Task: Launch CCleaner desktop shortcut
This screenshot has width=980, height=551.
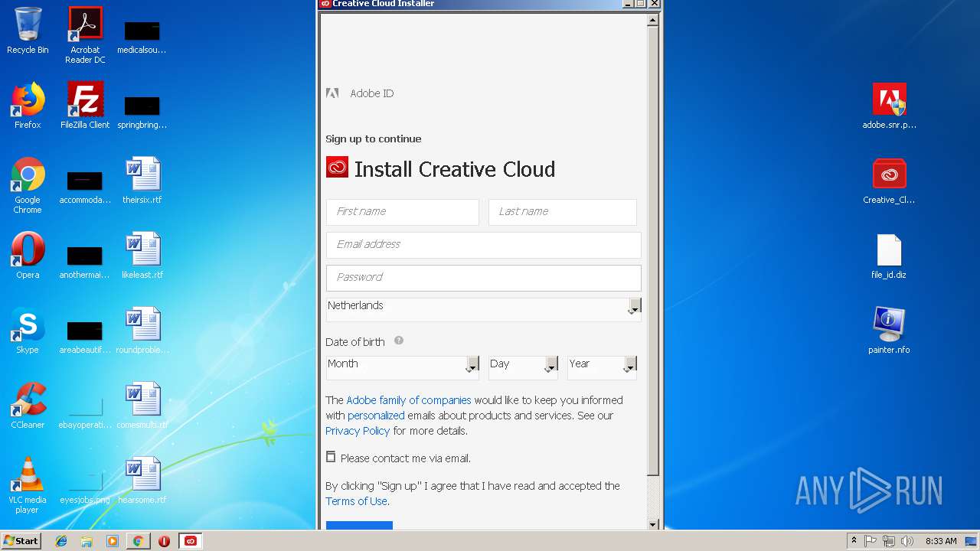Action: tap(28, 406)
